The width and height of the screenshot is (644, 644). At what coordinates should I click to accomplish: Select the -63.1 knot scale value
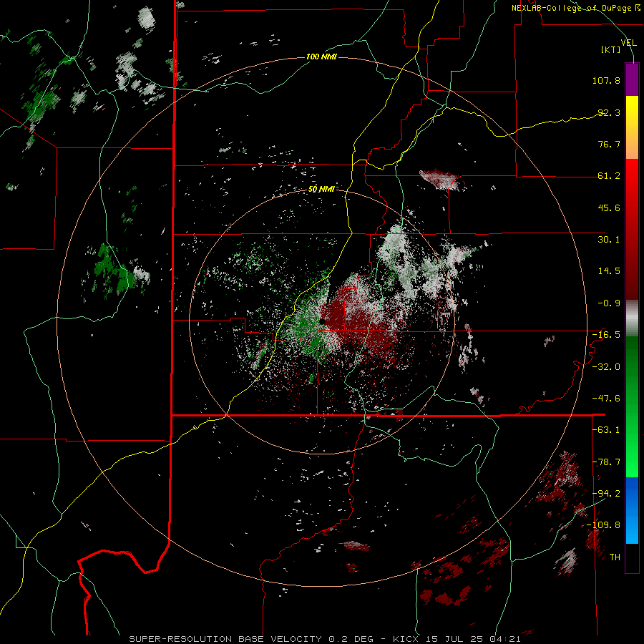click(606, 430)
